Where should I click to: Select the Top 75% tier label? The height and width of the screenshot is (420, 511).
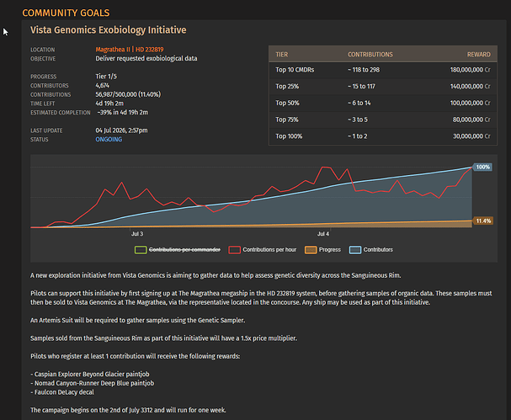[287, 120]
